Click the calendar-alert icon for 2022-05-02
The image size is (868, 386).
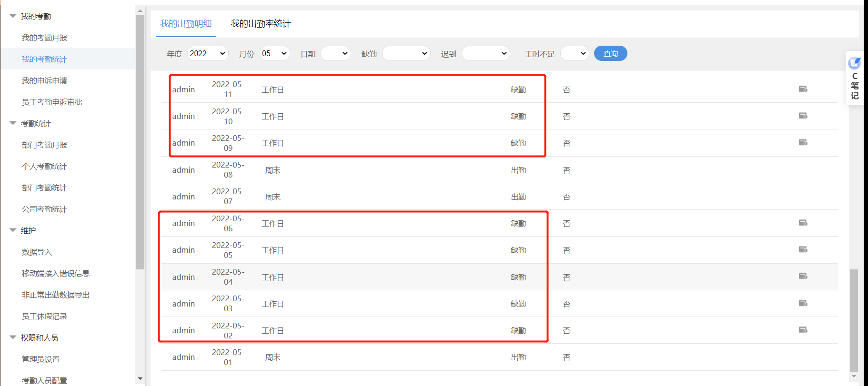(803, 330)
